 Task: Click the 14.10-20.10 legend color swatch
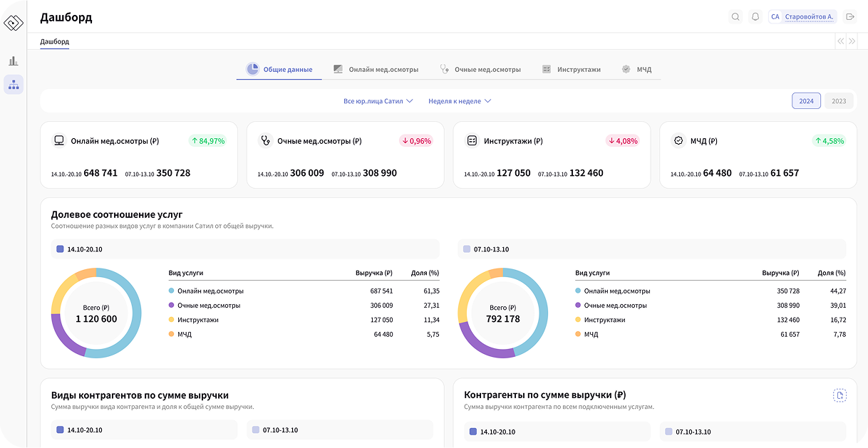[60, 249]
